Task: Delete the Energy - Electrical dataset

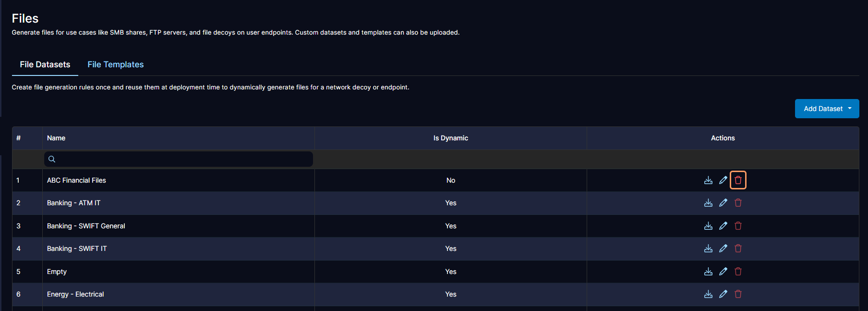Action: click(738, 294)
